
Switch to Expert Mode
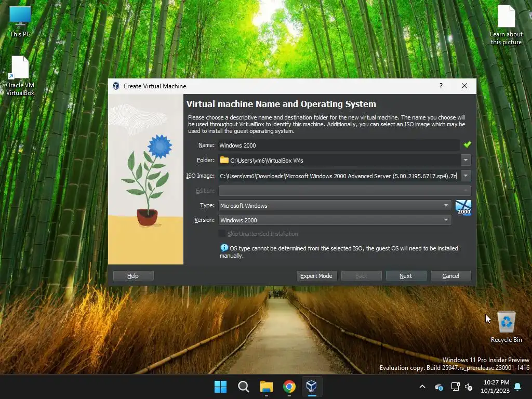click(316, 276)
